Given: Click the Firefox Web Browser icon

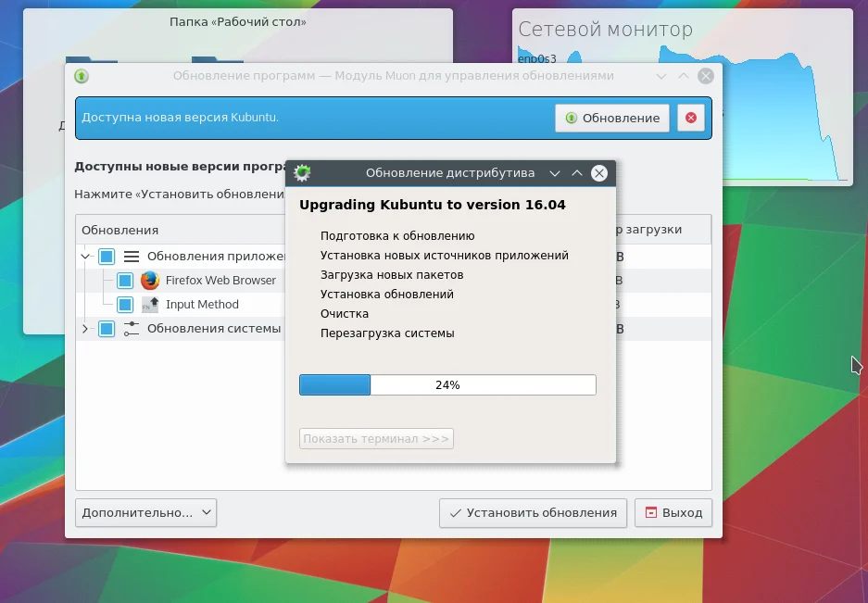Looking at the screenshot, I should click(149, 280).
